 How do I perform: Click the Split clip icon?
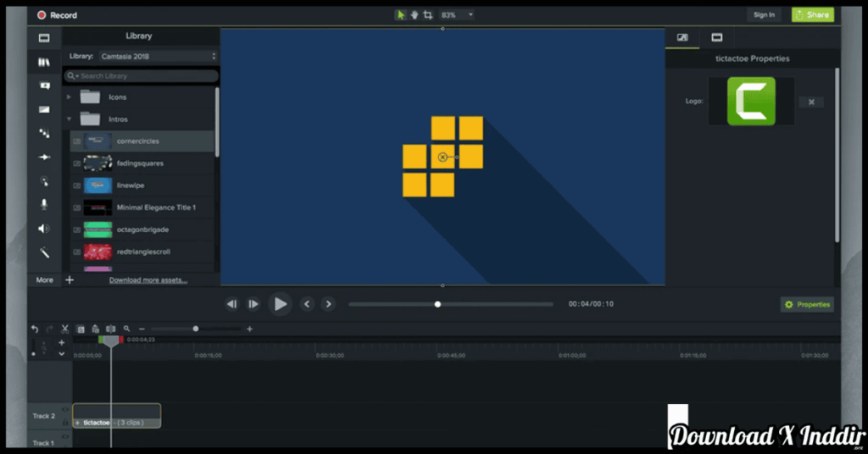coord(111,329)
